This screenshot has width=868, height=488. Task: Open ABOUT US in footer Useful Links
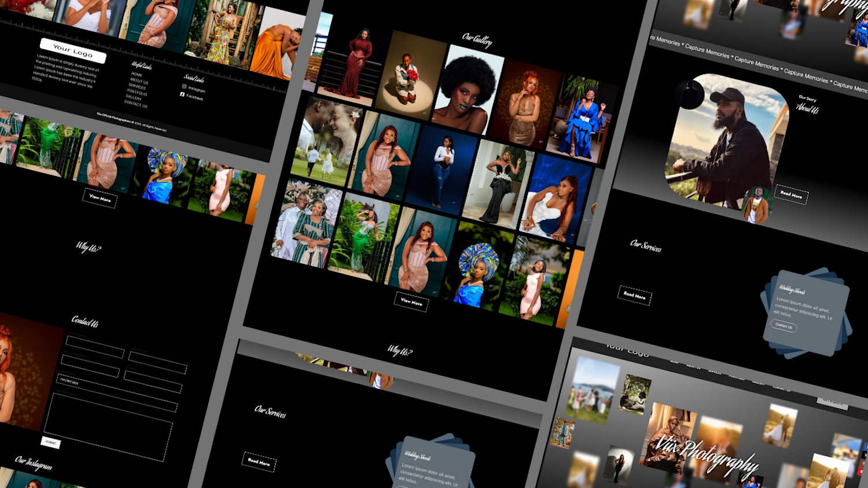coord(139,81)
